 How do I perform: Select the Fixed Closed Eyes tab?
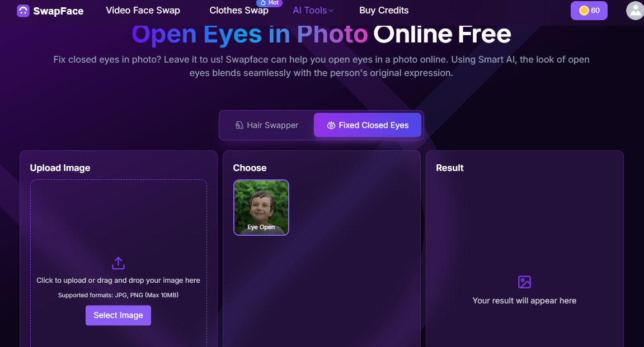click(368, 125)
